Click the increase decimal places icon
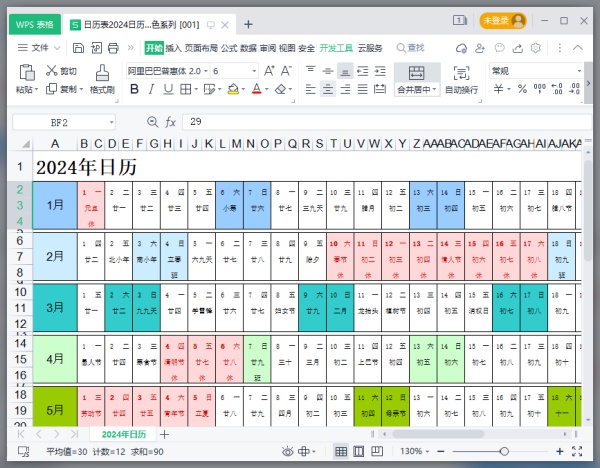The image size is (600, 468). 557,89
